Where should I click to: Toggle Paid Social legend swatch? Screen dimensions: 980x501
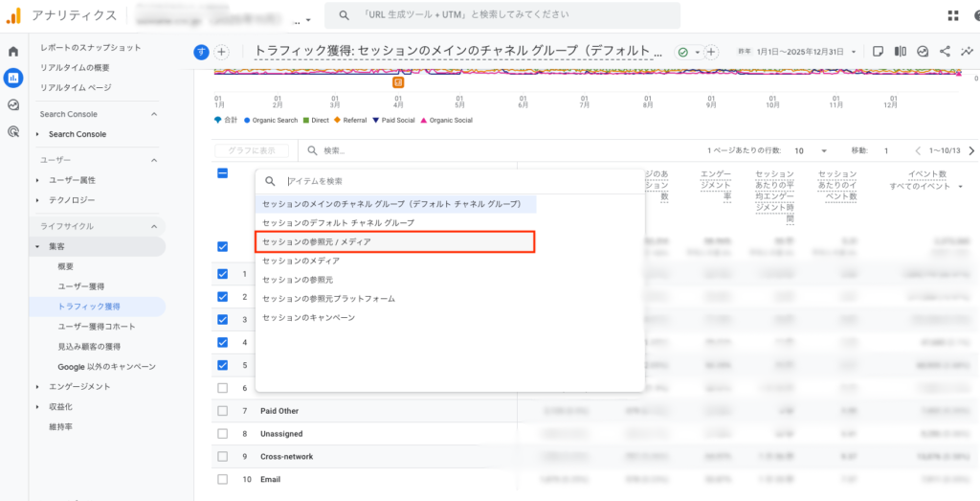(x=375, y=120)
